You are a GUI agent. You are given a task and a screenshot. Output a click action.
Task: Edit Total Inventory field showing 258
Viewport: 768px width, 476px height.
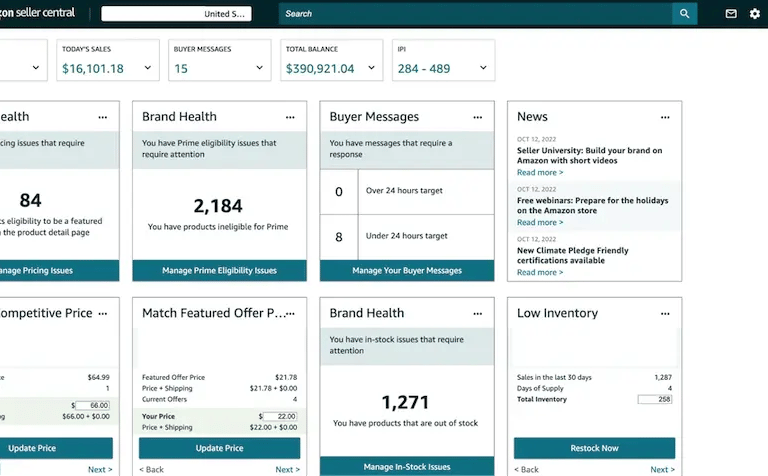point(655,399)
